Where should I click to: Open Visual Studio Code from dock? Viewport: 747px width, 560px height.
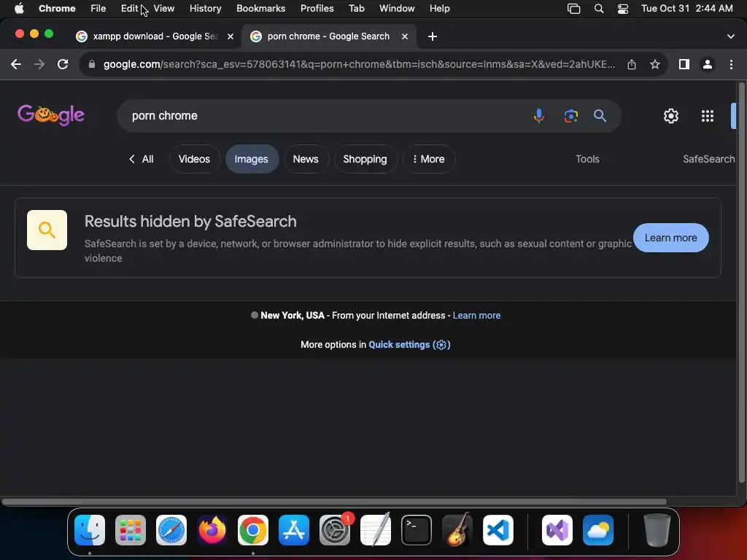[x=498, y=530]
